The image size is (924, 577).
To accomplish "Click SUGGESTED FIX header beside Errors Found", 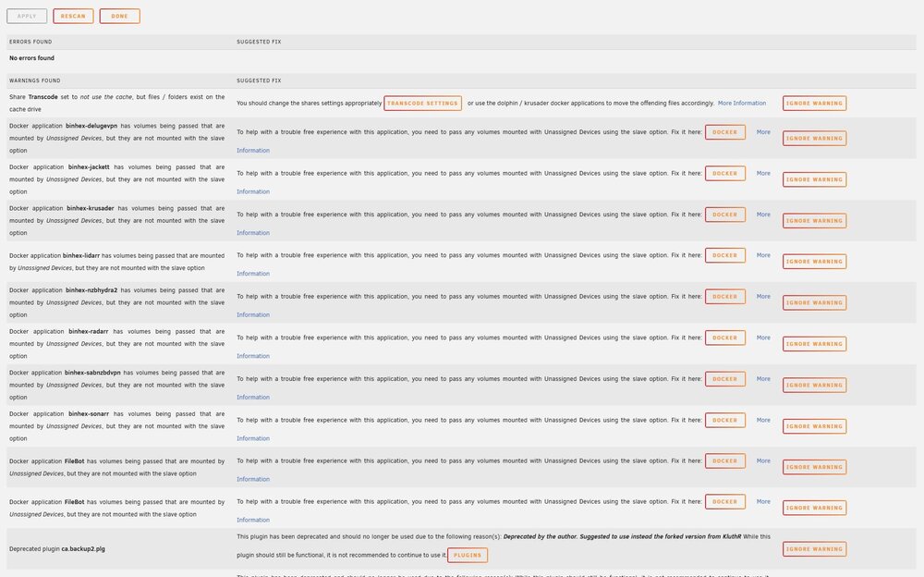I will (259, 42).
